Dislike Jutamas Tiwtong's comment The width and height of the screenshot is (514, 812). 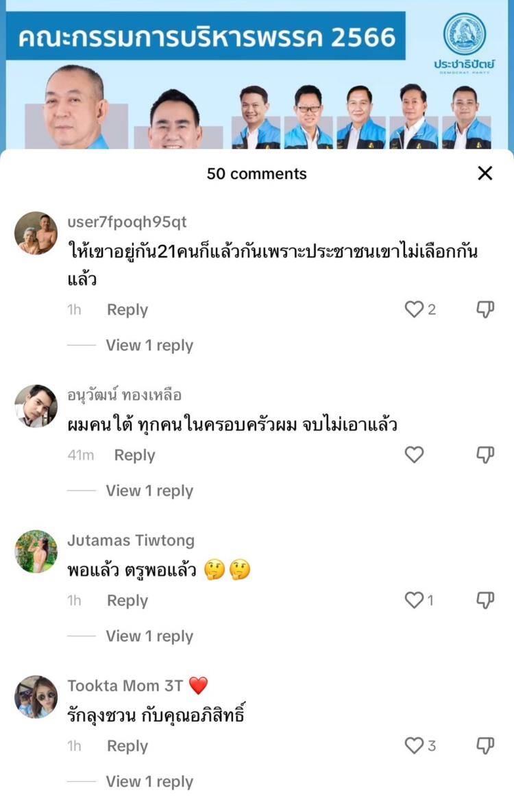pos(485,600)
